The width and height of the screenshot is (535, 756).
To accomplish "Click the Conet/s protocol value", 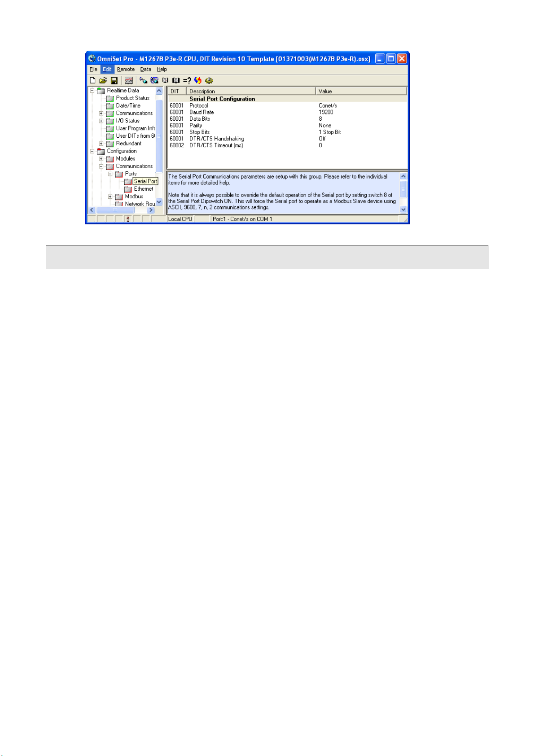I will [x=328, y=106].
